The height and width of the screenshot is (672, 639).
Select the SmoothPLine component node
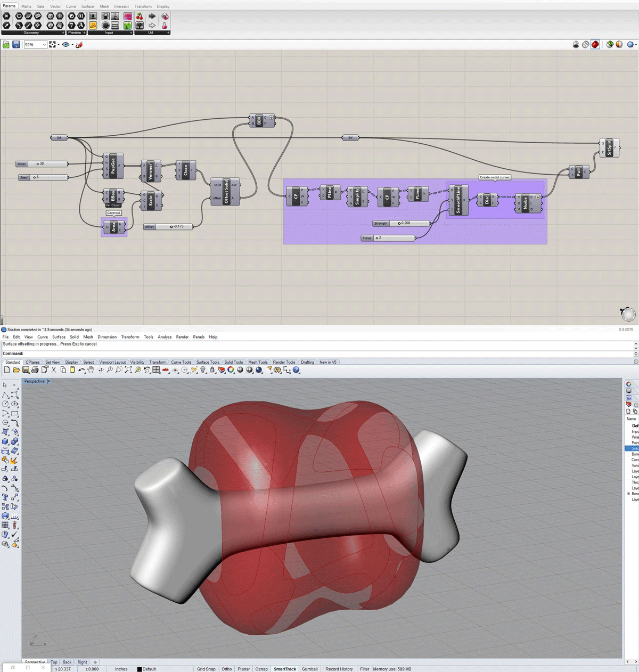click(458, 200)
